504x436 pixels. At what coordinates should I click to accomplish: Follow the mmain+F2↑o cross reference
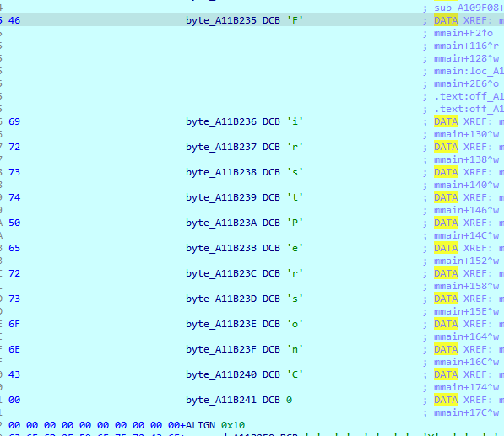coord(463,33)
